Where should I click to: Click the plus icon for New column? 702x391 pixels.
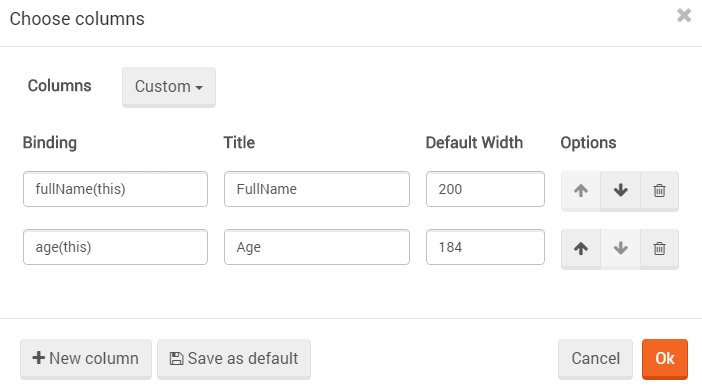coord(39,357)
